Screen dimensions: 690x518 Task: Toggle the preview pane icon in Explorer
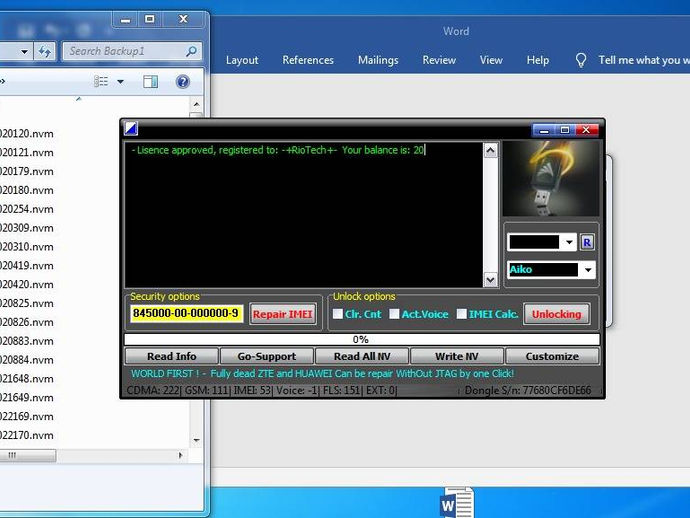[150, 81]
